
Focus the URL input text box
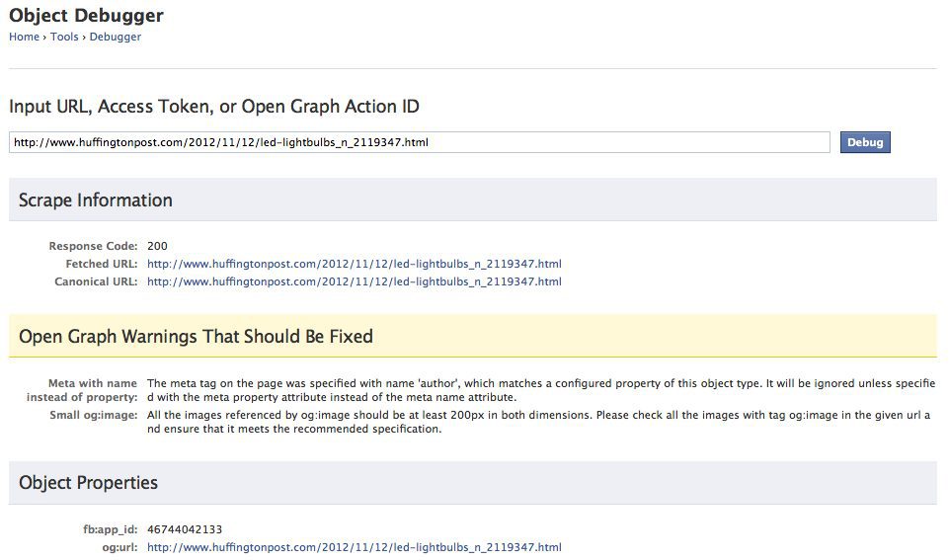tap(420, 142)
